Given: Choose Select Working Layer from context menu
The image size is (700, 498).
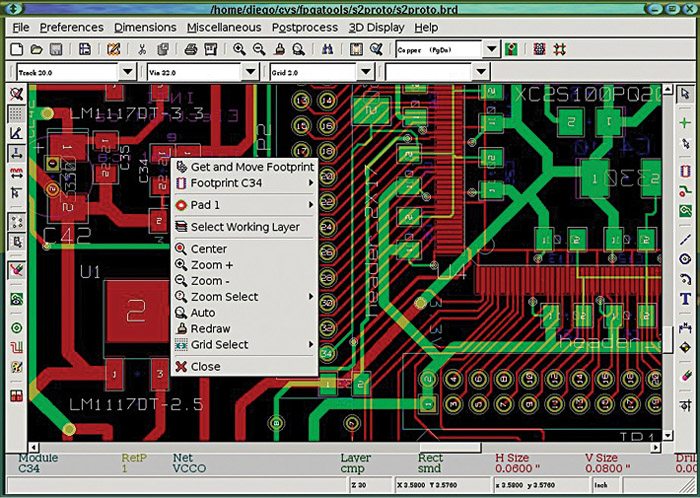Looking at the screenshot, I should point(245,227).
